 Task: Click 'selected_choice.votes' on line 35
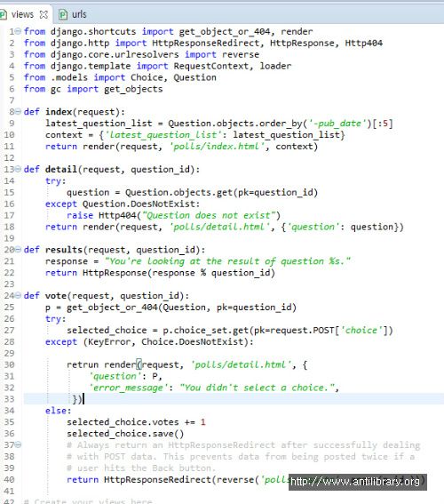(x=123, y=422)
